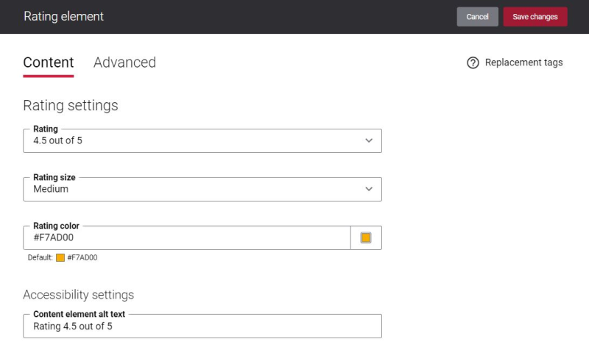Click the Cancel button

pyautogui.click(x=477, y=17)
